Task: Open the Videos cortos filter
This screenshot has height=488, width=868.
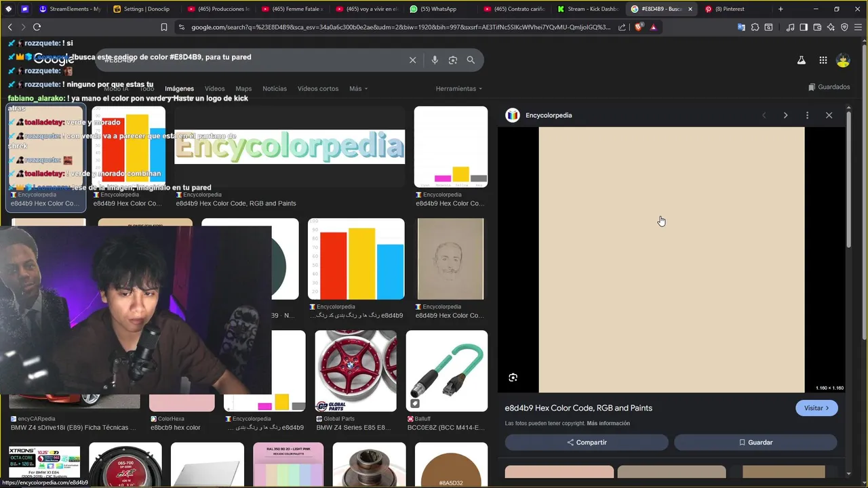Action: point(318,89)
